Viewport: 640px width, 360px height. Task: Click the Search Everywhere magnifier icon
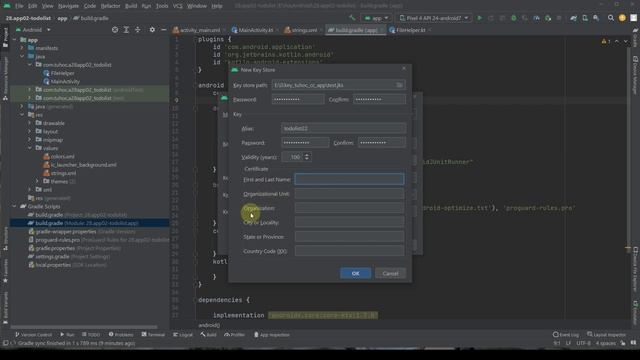click(x=611, y=18)
